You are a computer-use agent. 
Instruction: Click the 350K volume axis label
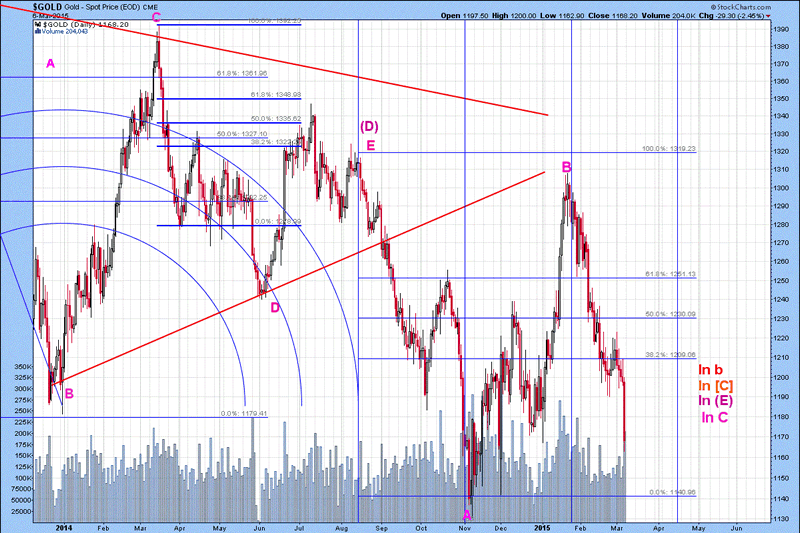point(23,367)
